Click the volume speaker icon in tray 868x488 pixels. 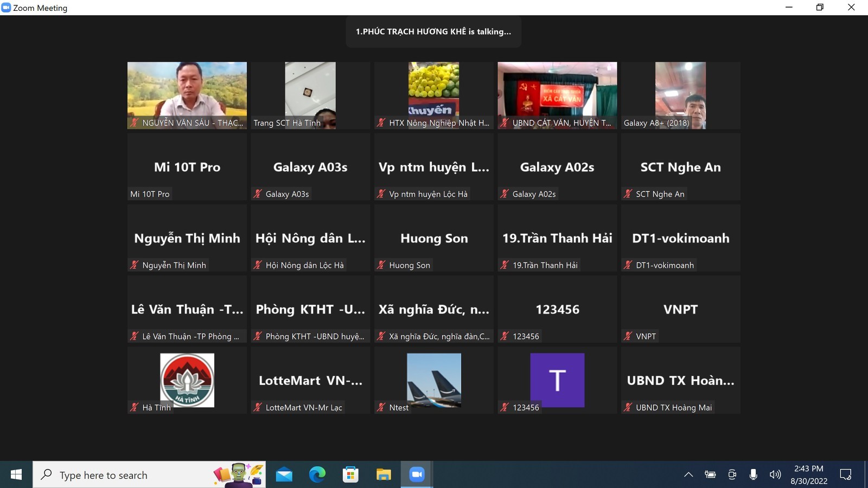point(775,475)
